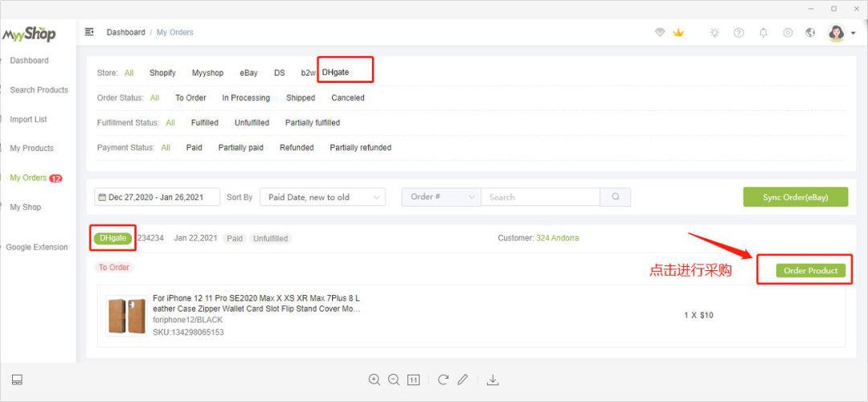The height and width of the screenshot is (402, 868).
Task: Open the Dec 27,2020 - Jan 26,2021 date range picker
Action: pyautogui.click(x=158, y=197)
